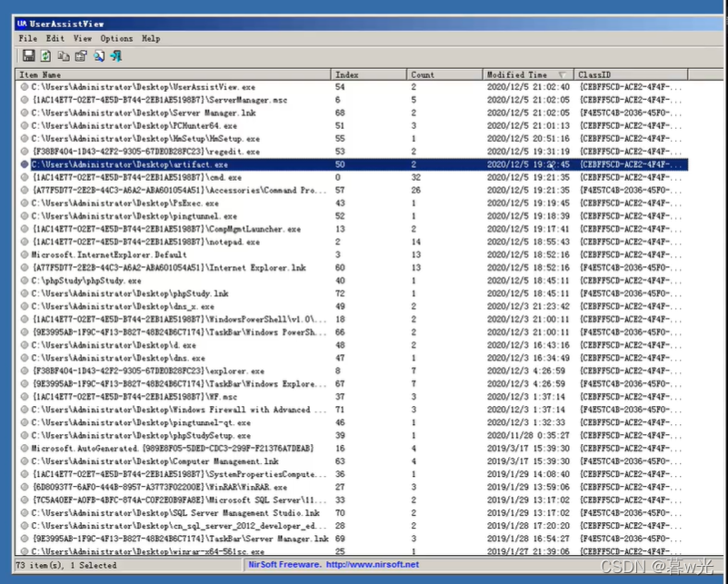
Task: Open the Options menu
Action: click(x=116, y=38)
